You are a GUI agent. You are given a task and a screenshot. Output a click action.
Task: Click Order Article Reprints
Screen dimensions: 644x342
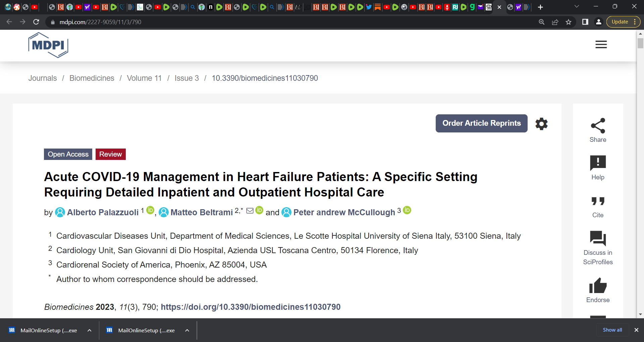481,123
